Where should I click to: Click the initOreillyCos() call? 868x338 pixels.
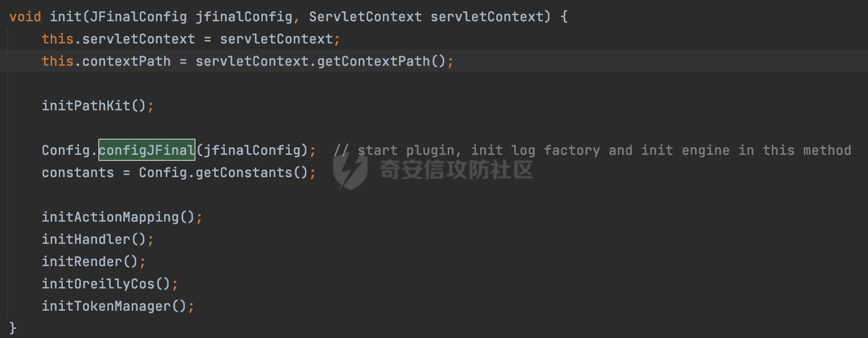coord(106,283)
